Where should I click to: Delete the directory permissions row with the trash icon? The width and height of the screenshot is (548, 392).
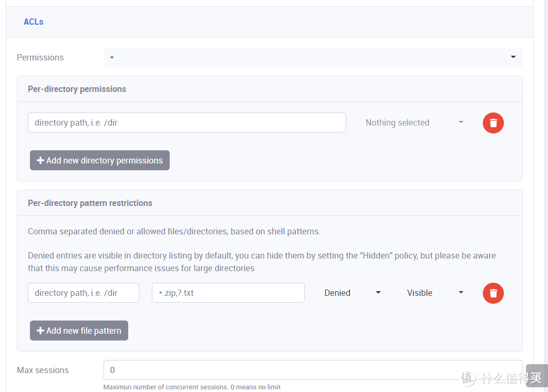point(493,123)
